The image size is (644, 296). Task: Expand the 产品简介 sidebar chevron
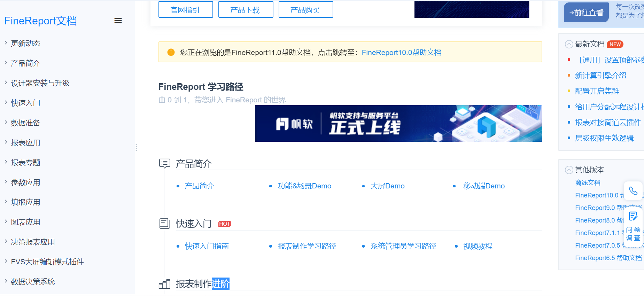(6, 63)
